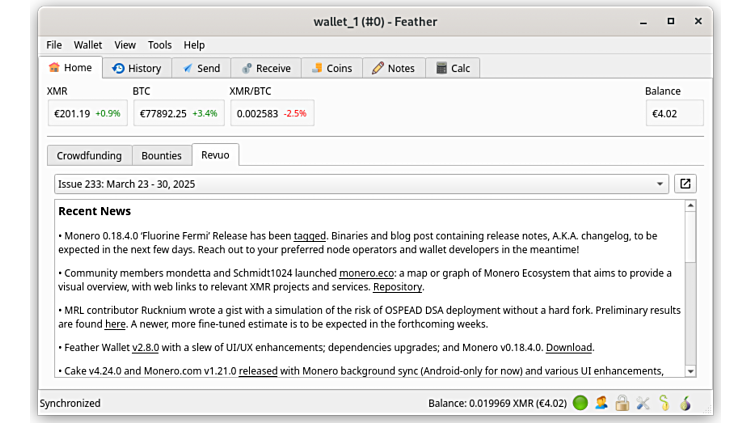The height and width of the screenshot is (423, 752).
Task: Go to the Send tab
Action: coord(201,68)
